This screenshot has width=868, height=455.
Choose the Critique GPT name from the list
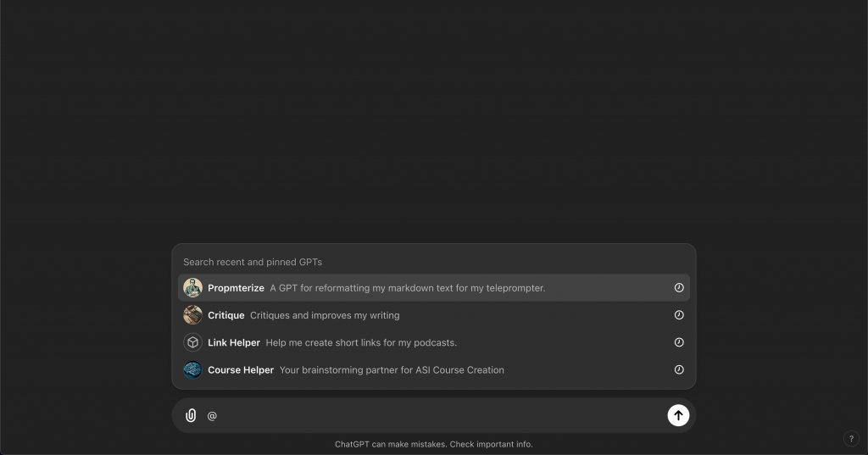click(x=225, y=315)
